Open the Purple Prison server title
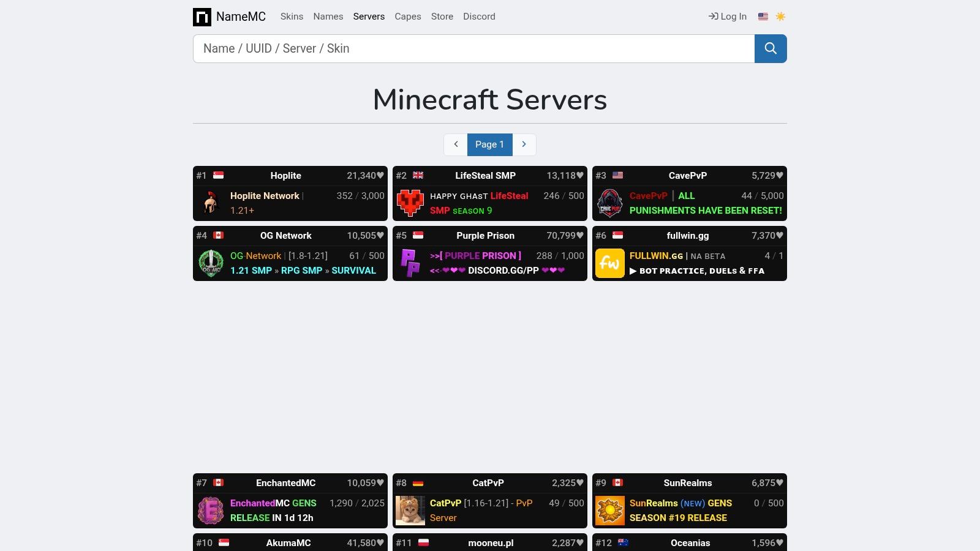This screenshot has width=980, height=551. 485,236
